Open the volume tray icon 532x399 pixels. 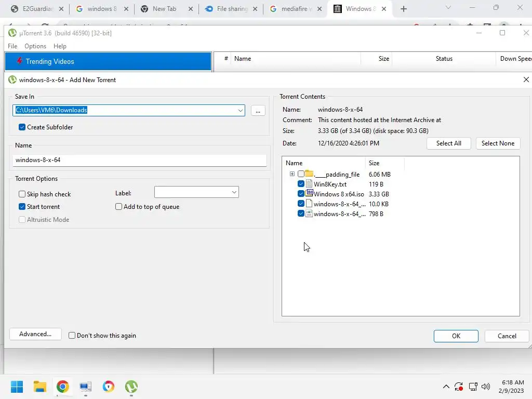[486, 387]
